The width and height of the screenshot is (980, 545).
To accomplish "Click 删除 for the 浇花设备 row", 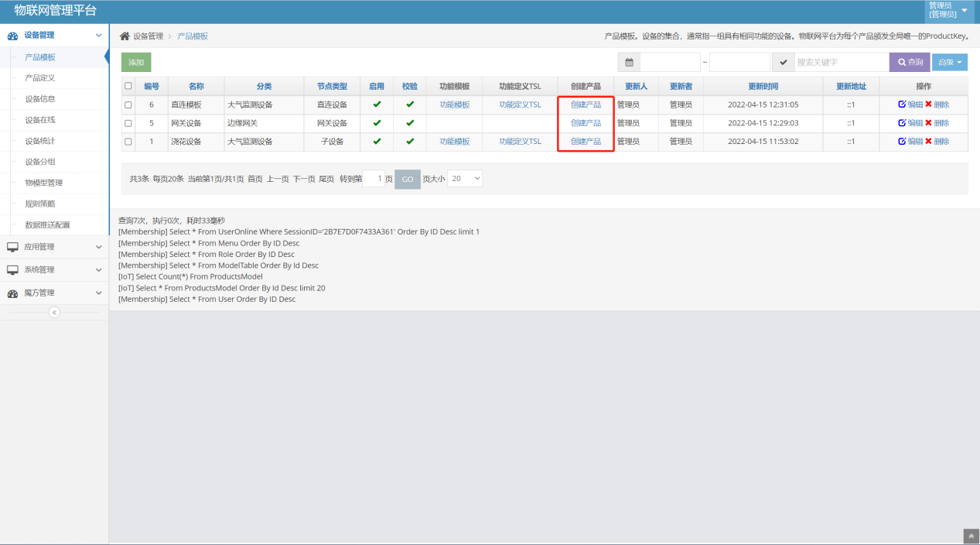I will click(x=937, y=142).
